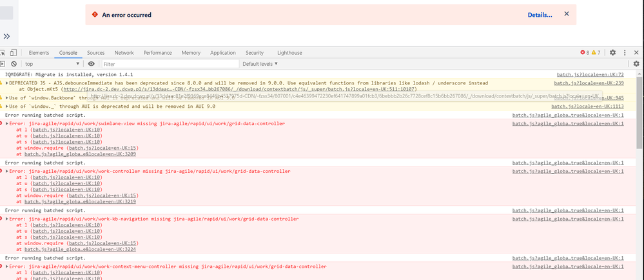644x280 pixels.
Task: Close the DevTools panel
Action: (x=636, y=53)
